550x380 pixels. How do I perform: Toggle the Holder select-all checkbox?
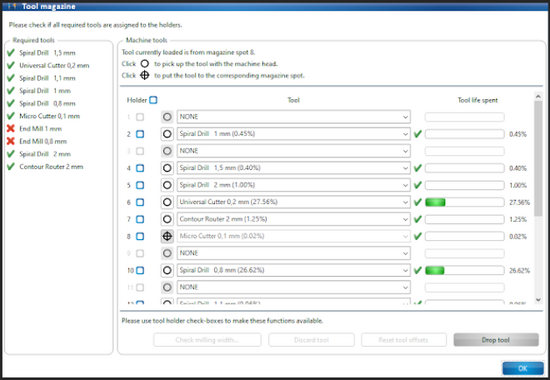point(153,100)
